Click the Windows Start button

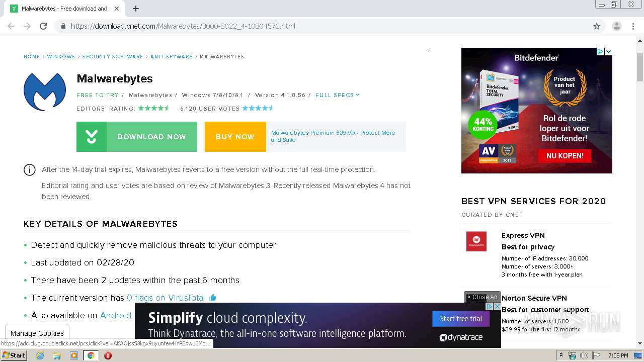point(14,355)
